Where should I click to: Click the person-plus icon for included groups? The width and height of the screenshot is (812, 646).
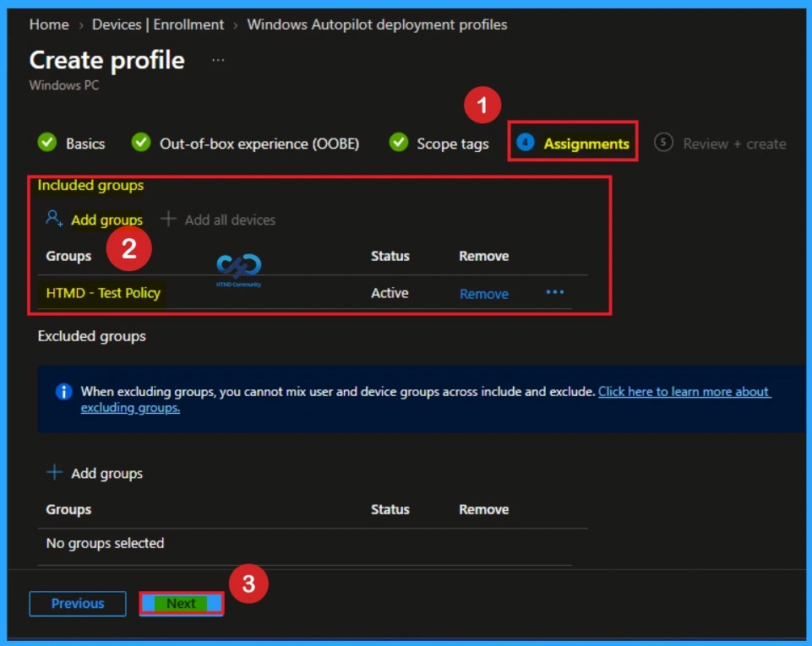pos(54,219)
